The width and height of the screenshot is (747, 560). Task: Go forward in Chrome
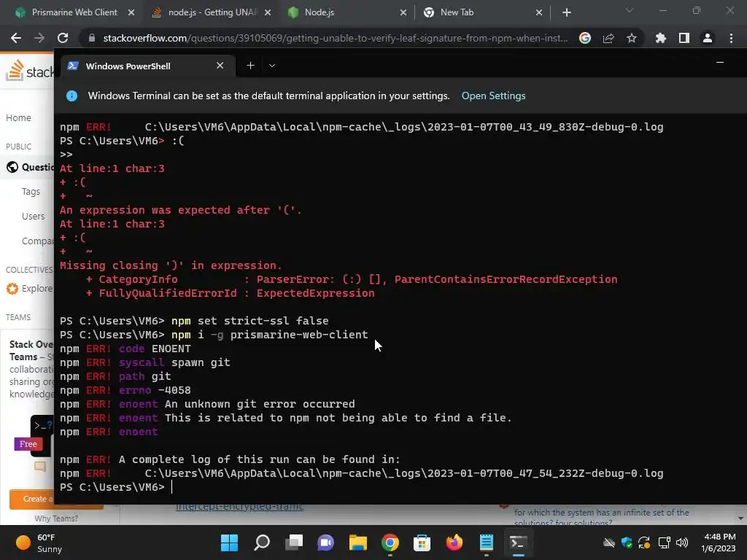pos(39,38)
